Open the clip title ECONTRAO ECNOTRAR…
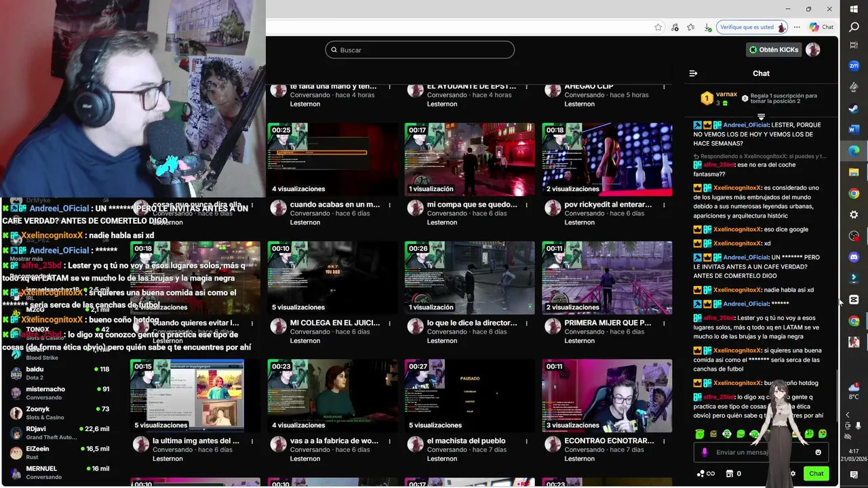 (x=609, y=441)
